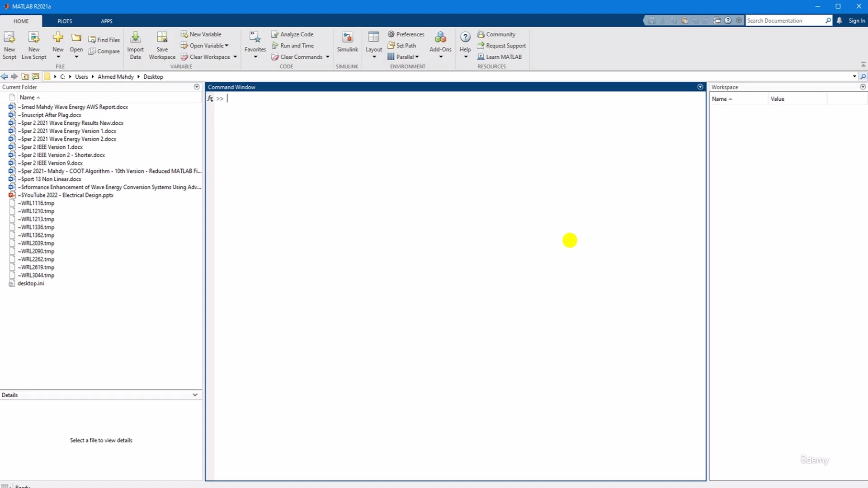The height and width of the screenshot is (488, 868).
Task: Switch to the APPS tab
Action: pyautogui.click(x=107, y=21)
